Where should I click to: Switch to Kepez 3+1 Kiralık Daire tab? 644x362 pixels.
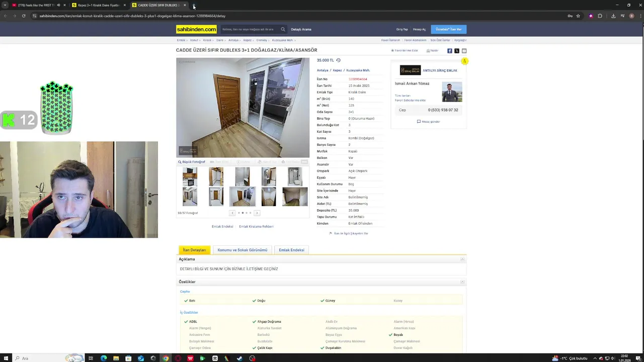(99, 5)
